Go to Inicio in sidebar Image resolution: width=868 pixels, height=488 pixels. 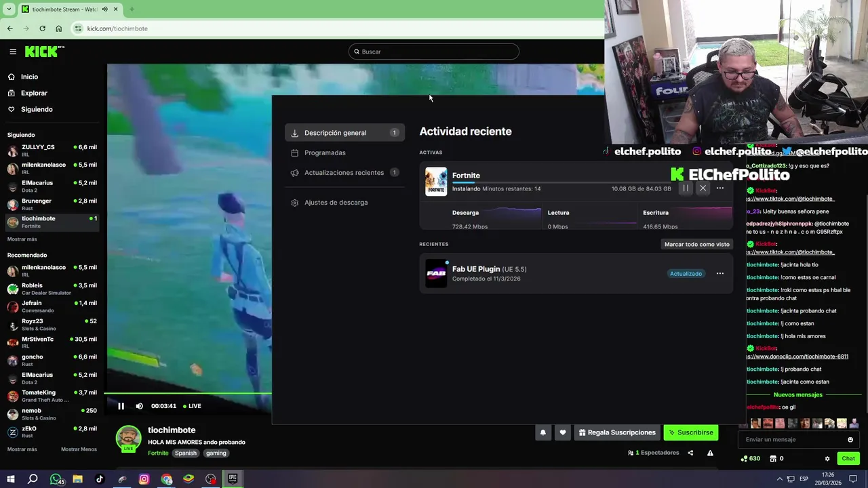pos(29,77)
